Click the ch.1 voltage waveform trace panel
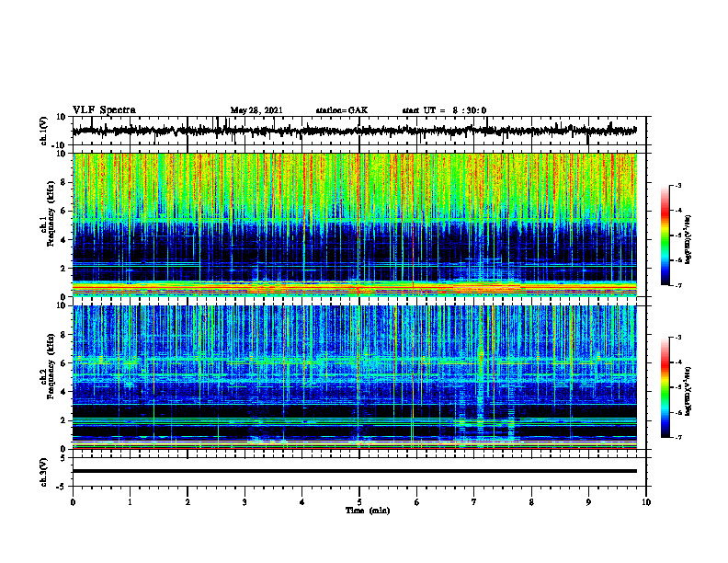This screenshot has height=563, width=728. 358,131
